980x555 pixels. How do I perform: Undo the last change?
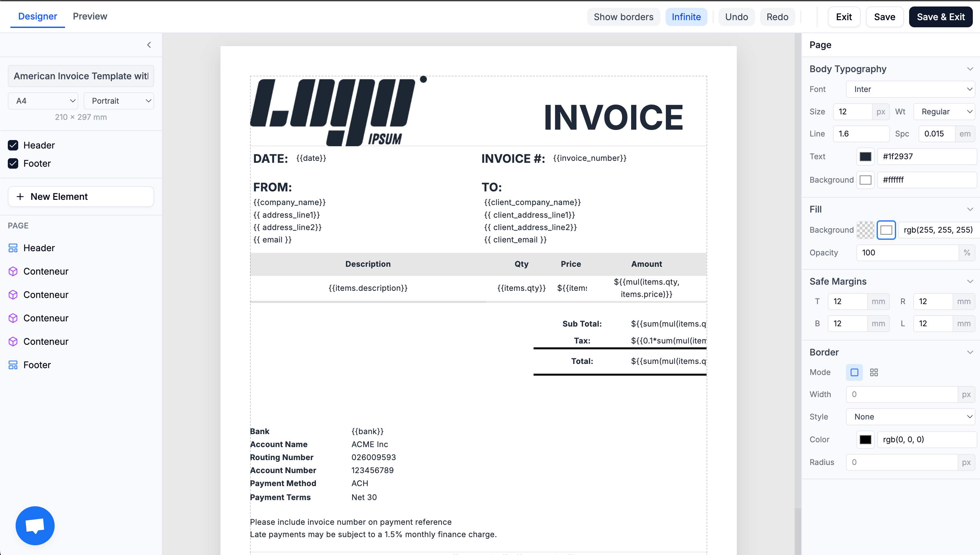(736, 17)
